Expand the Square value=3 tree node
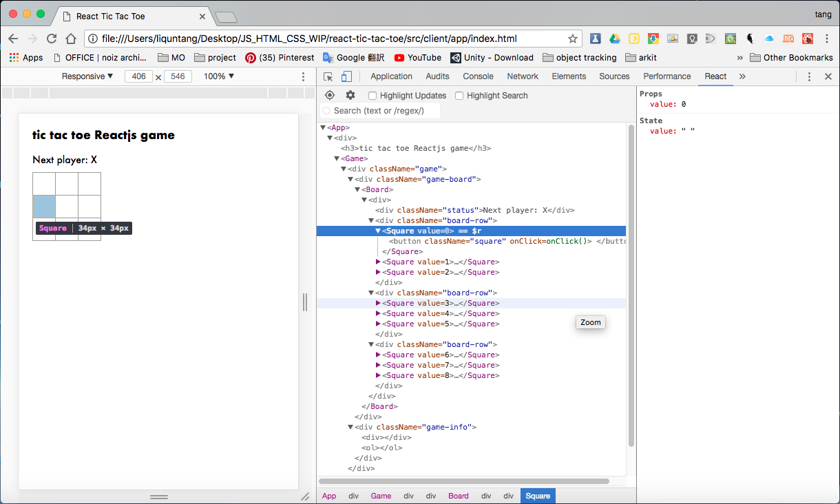 click(x=378, y=303)
